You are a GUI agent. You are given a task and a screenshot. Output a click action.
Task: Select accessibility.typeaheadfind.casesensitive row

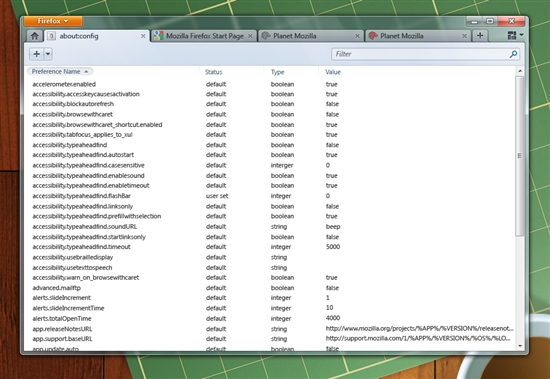click(x=270, y=165)
